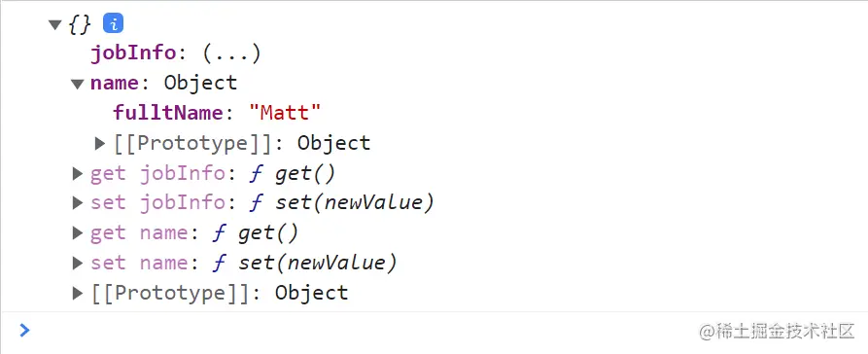Click the name property key label
The image size is (868, 354).
[115, 84]
